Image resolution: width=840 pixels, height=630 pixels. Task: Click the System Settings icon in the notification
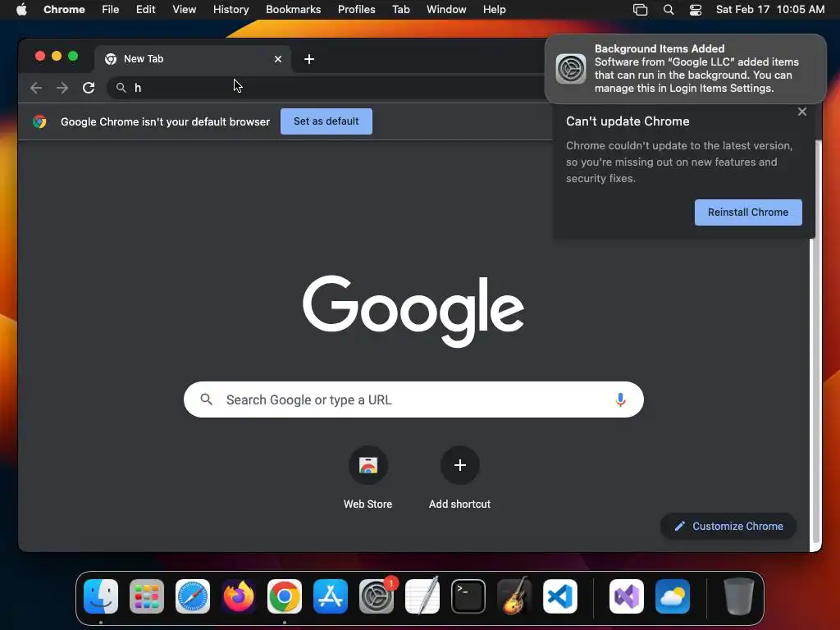coord(571,69)
